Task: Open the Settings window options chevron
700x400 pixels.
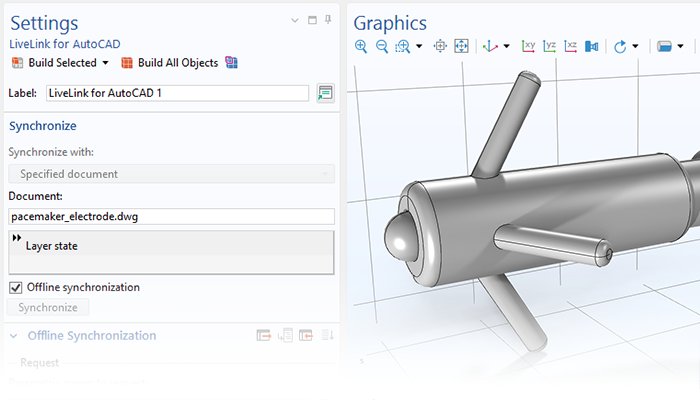Action: coord(295,20)
